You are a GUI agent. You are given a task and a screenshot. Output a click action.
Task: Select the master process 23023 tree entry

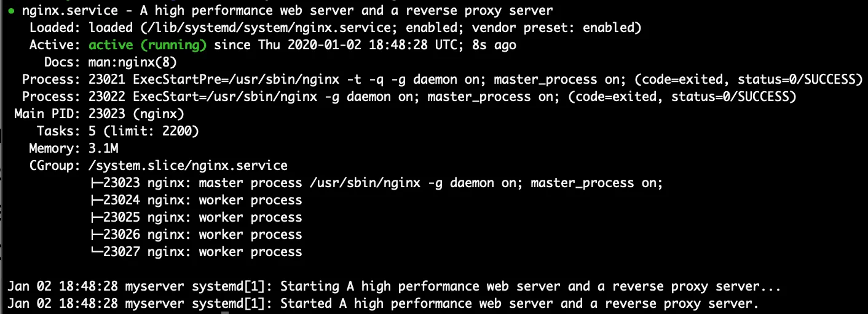(376, 183)
